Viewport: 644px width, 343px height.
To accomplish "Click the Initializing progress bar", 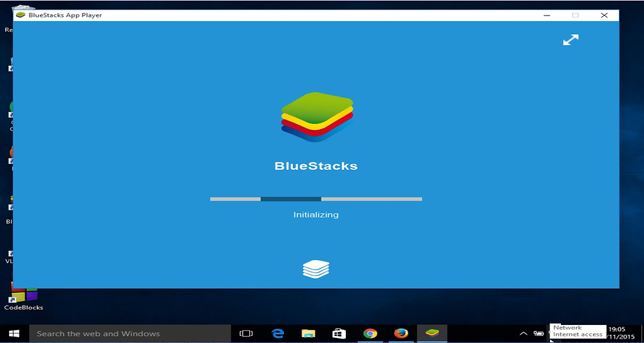I will click(x=316, y=199).
